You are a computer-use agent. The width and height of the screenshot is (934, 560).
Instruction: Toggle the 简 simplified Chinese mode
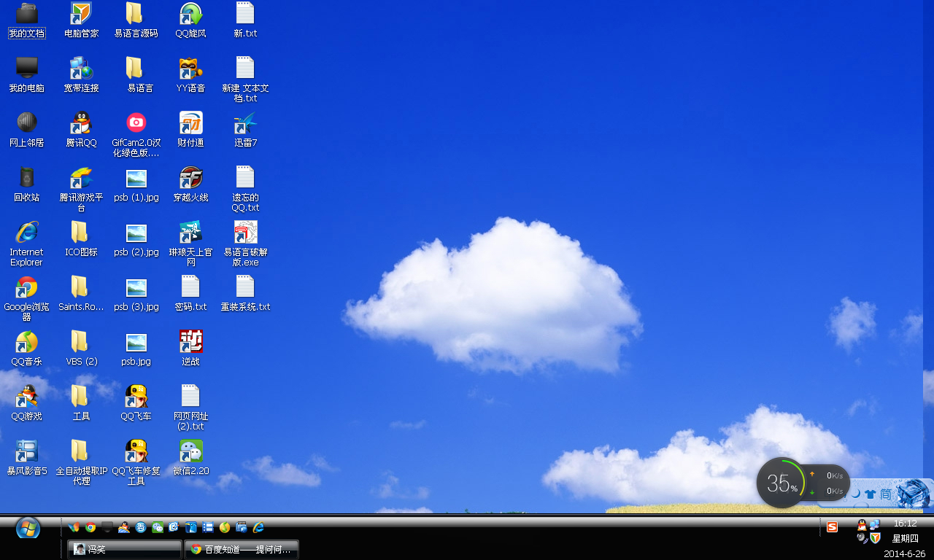pyautogui.click(x=885, y=494)
